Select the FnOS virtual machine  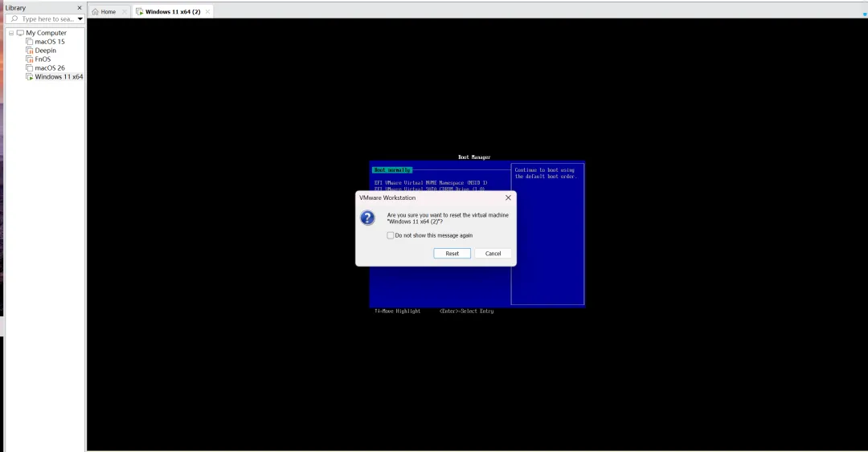43,59
